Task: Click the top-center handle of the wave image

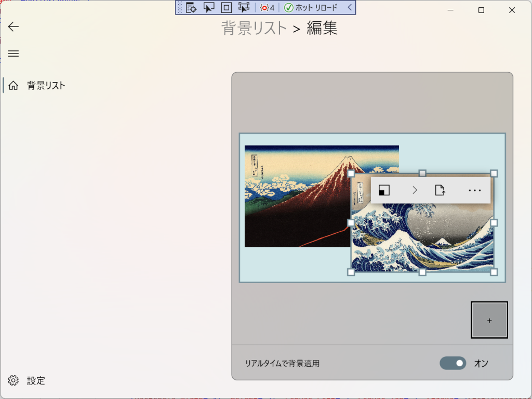Action: click(x=422, y=174)
